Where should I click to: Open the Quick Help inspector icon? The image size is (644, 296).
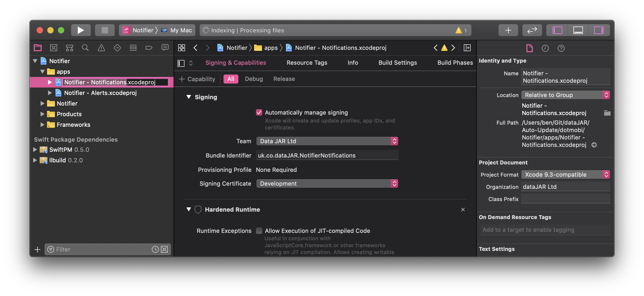pyautogui.click(x=561, y=48)
